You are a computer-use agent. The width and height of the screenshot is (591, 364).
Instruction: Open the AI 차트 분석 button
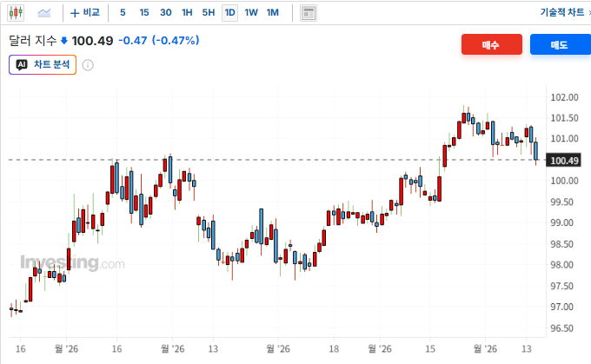(43, 64)
